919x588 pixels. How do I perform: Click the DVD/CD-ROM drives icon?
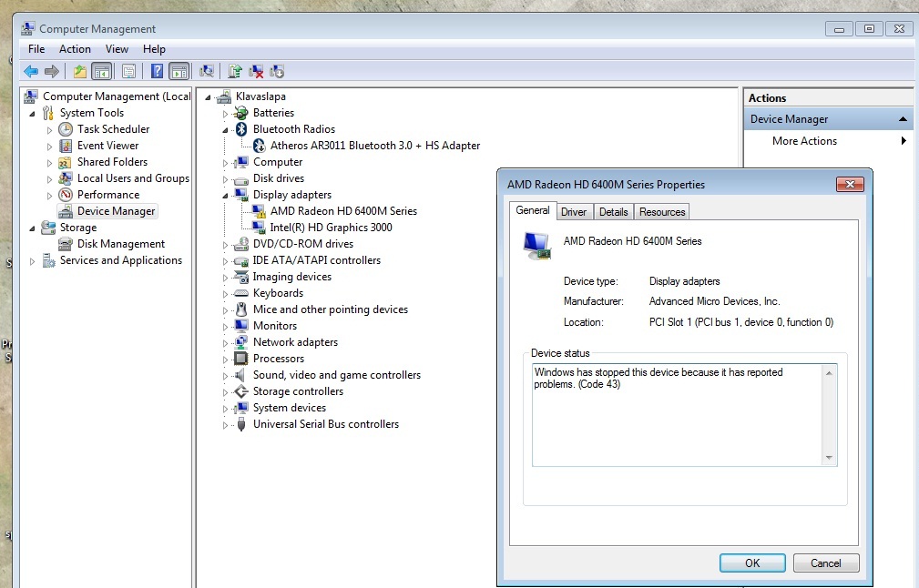(240, 244)
